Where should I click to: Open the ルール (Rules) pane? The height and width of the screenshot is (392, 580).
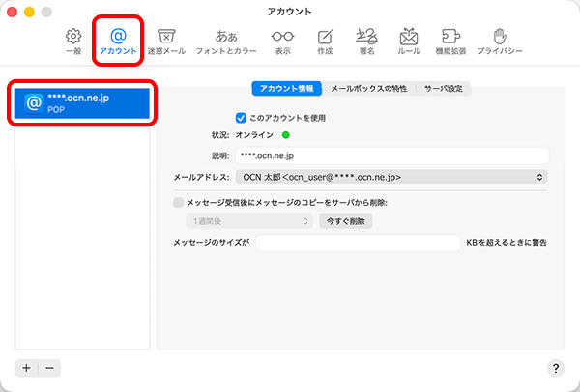tap(409, 39)
